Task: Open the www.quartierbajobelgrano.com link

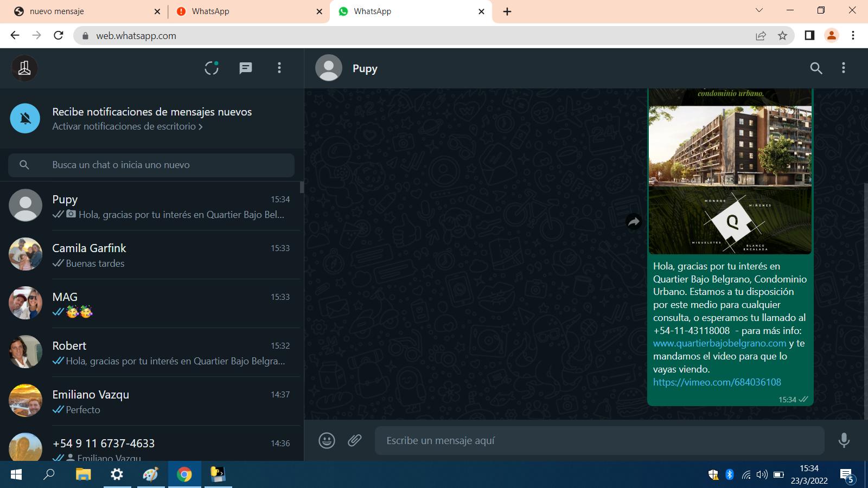Action: (719, 343)
